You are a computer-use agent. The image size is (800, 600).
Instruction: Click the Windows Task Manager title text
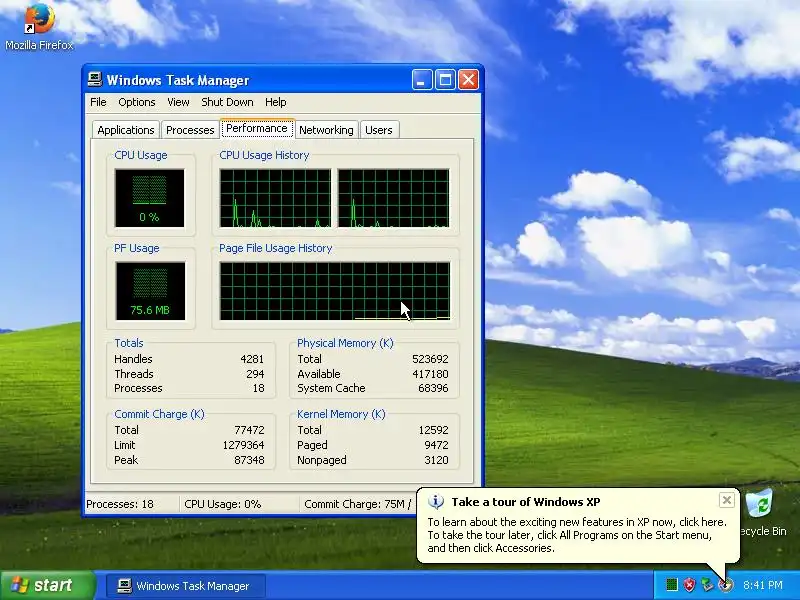tap(178, 80)
